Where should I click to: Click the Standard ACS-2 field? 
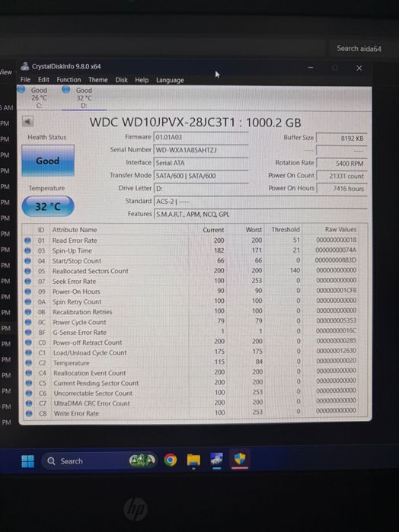coord(260,202)
